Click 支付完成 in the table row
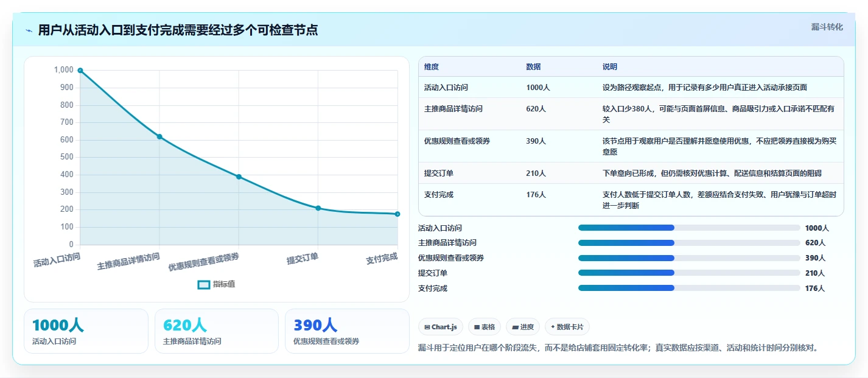This screenshot has width=868, height=378. (x=439, y=195)
